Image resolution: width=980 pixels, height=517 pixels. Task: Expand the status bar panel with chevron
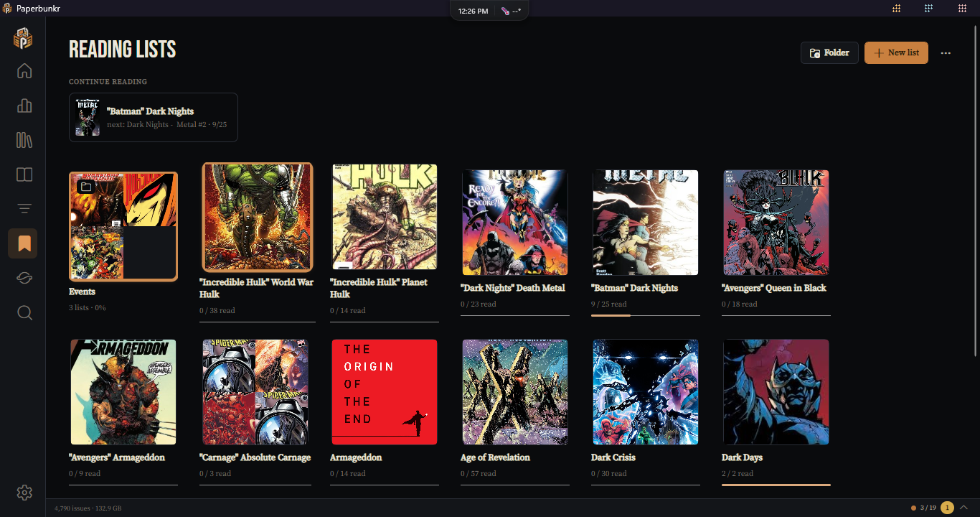pos(963,508)
